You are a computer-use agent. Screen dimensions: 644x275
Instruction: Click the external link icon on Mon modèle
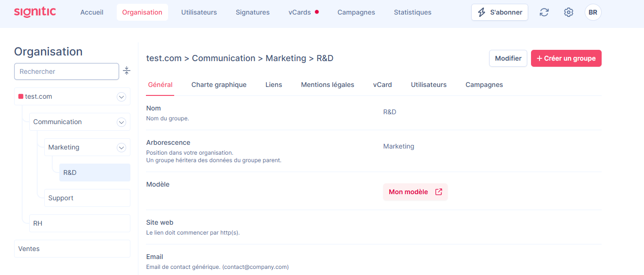(439, 192)
